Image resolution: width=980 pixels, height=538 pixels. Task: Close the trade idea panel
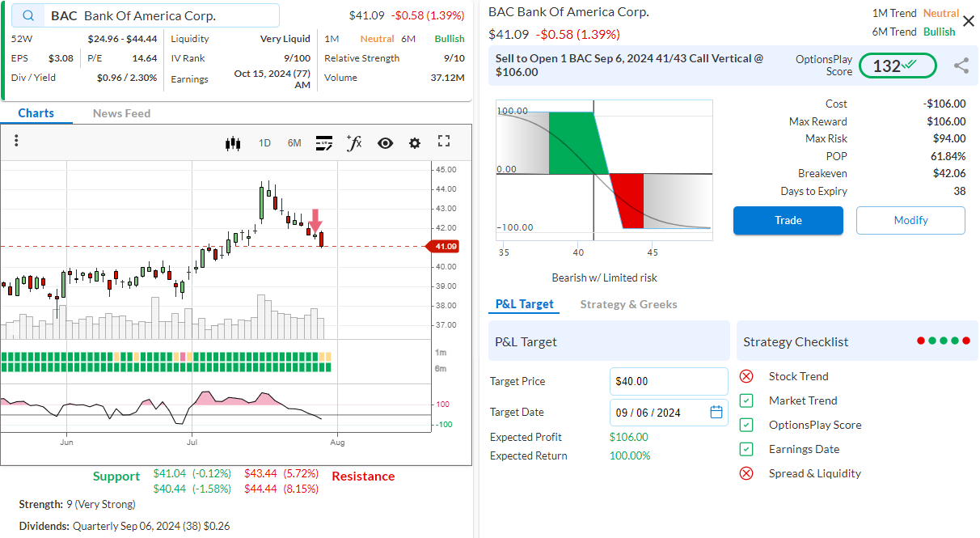pyautogui.click(x=969, y=21)
